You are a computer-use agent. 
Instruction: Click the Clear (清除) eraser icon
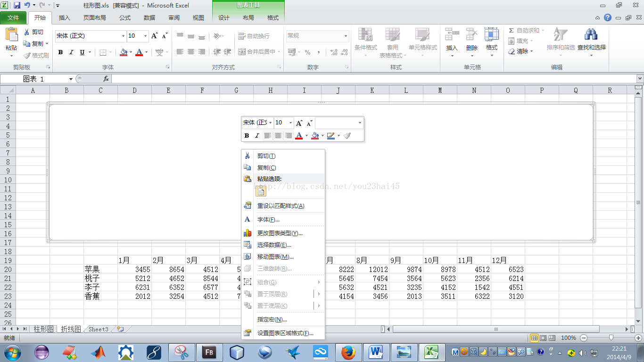pos(512,51)
